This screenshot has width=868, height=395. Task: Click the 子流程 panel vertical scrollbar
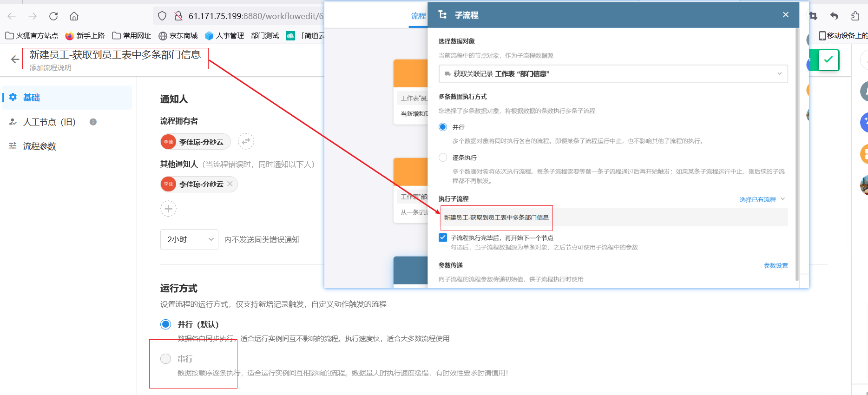click(797, 153)
